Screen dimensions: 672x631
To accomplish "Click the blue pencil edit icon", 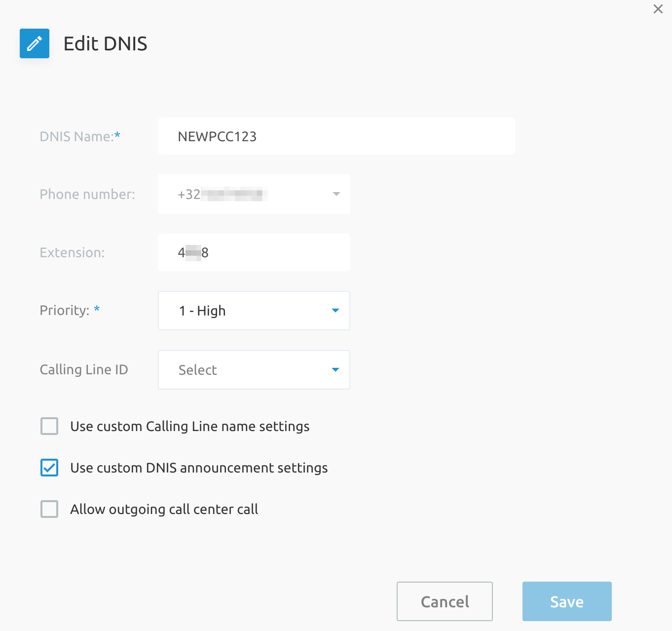I will pos(35,43).
